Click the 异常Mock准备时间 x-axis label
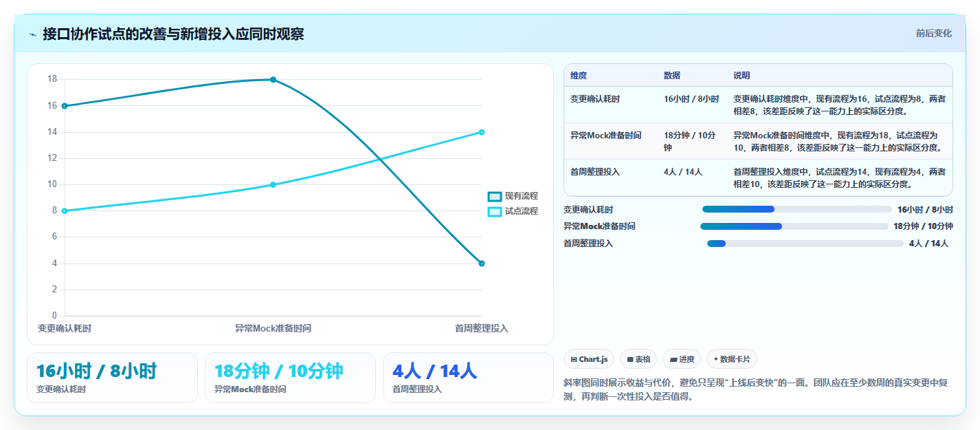Viewport: 980px width, 430px height. [273, 328]
